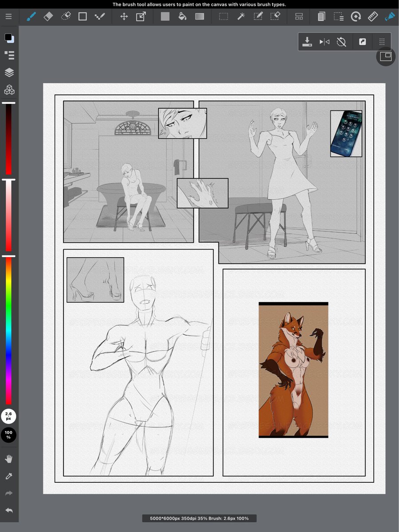Click the rainbow hue slider
Viewport: 399px width, 532px height.
(x=8, y=330)
